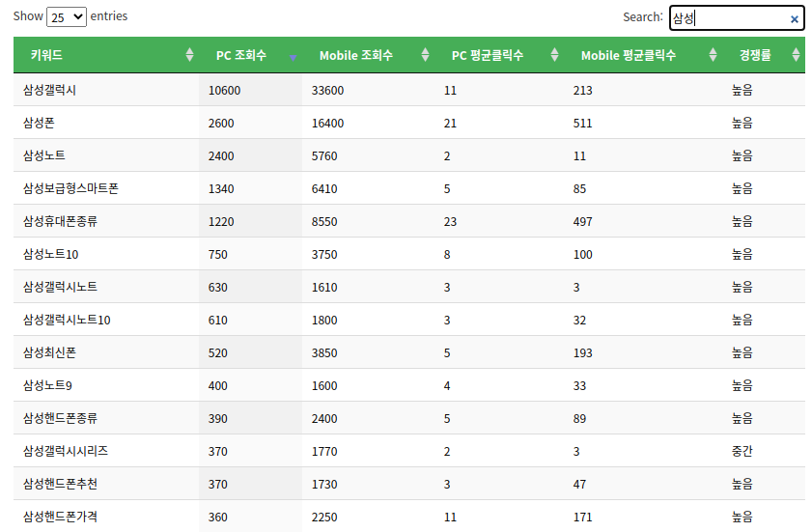The image size is (812, 532).
Task: Sort by Mobile 조회수 sort arrows
Action: coord(425,55)
